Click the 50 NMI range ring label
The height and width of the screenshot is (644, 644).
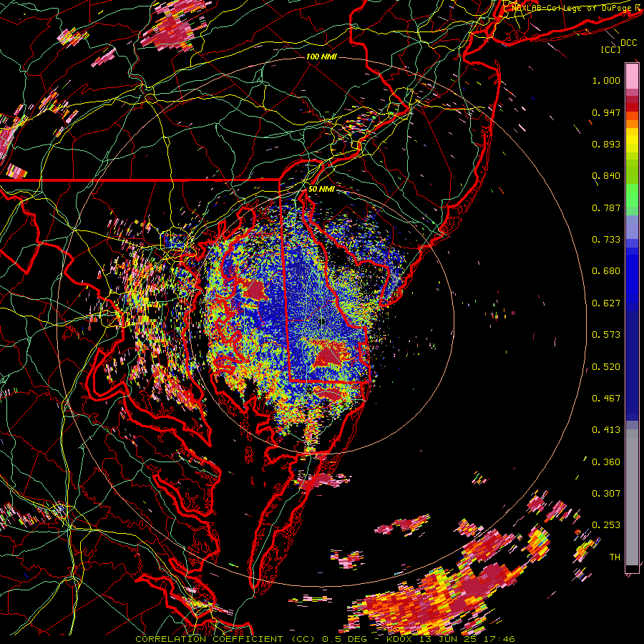321,189
